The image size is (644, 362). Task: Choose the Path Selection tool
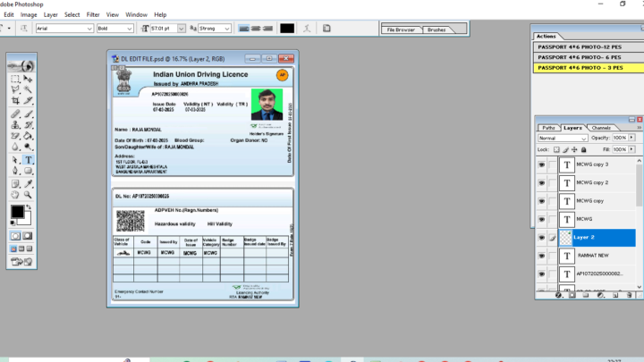tap(15, 160)
